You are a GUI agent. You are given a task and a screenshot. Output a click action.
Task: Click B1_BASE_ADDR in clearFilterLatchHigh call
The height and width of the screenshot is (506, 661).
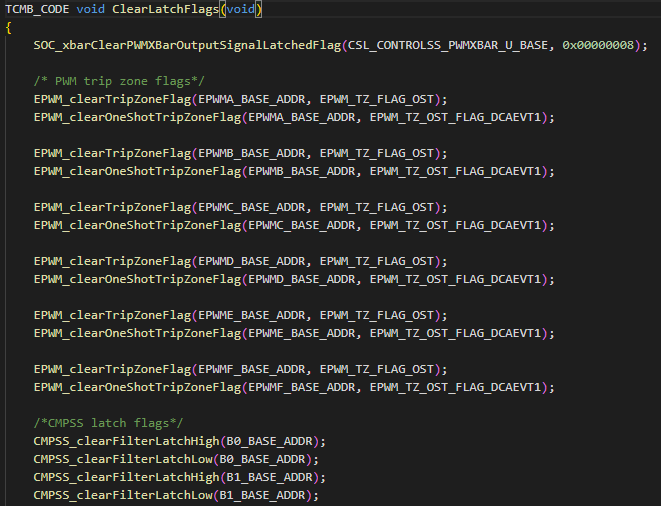269,477
